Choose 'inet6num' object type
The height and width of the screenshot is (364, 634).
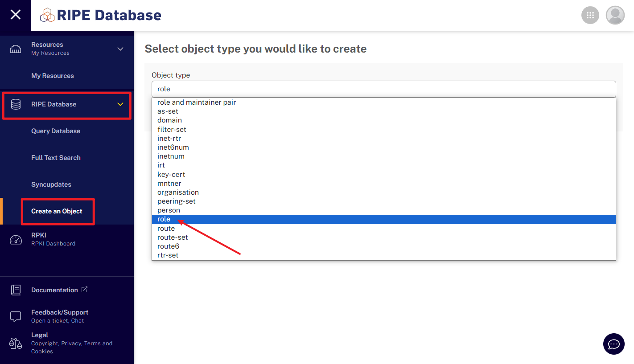pos(384,147)
